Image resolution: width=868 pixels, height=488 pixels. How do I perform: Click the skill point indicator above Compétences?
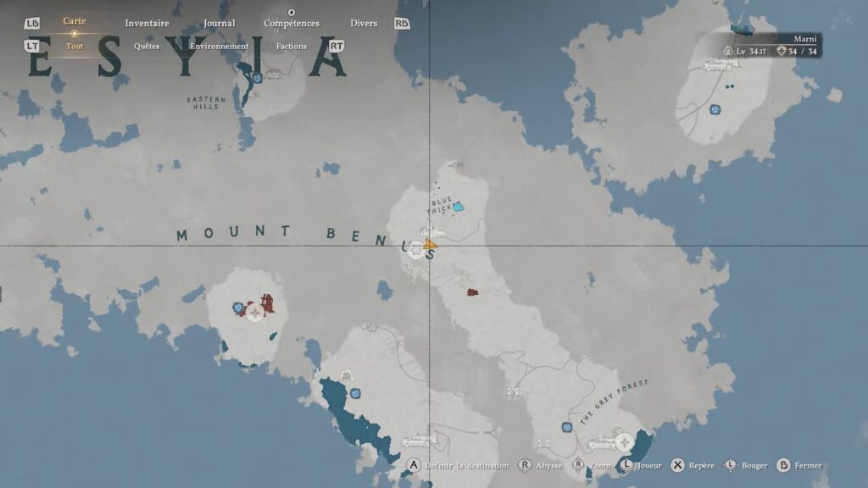pos(292,12)
